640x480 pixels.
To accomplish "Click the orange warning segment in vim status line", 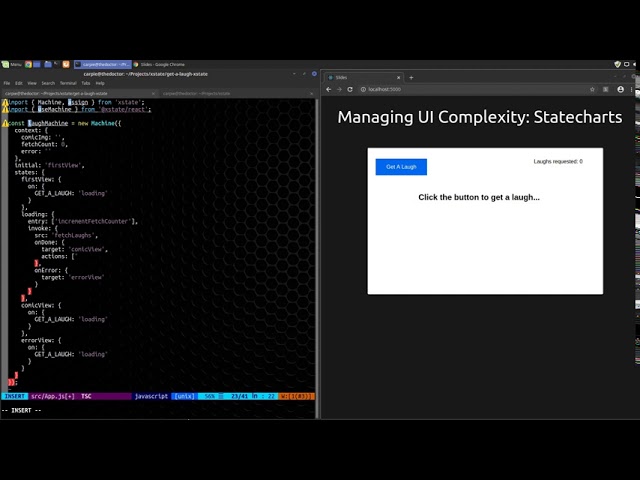I will pyautogui.click(x=296, y=396).
